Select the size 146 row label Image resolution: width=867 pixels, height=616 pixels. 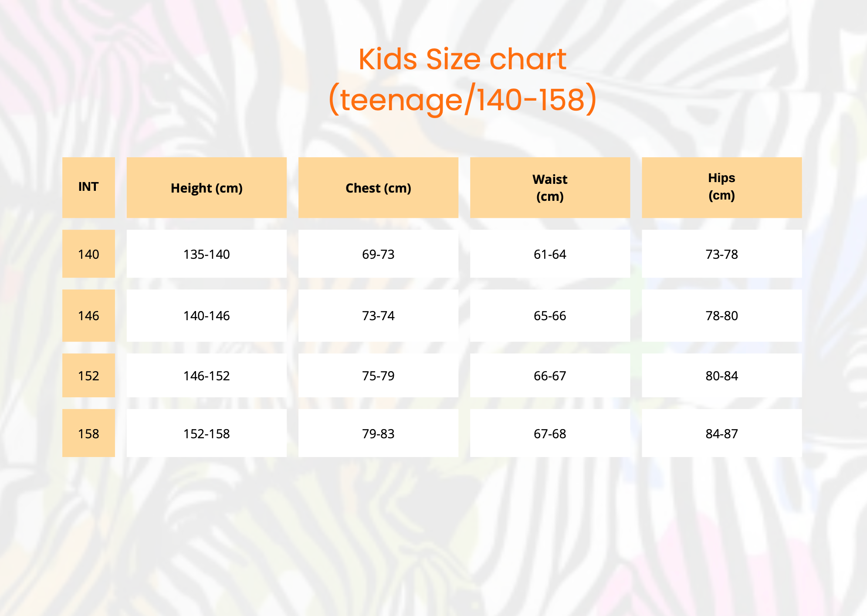(x=88, y=315)
